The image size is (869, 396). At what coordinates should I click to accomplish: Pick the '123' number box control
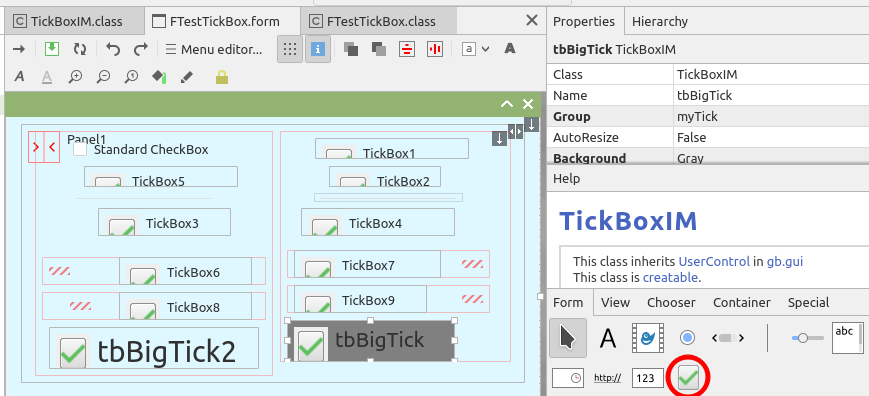click(x=647, y=378)
